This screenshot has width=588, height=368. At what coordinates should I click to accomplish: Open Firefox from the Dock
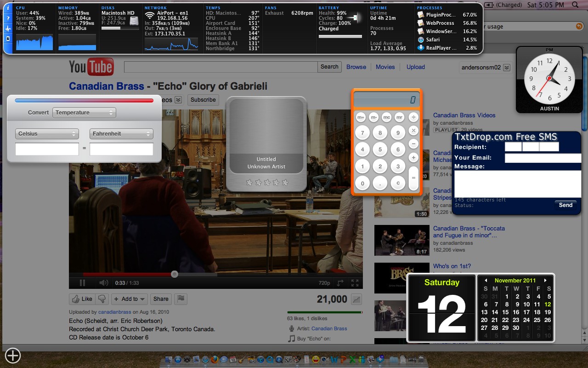coord(215,359)
